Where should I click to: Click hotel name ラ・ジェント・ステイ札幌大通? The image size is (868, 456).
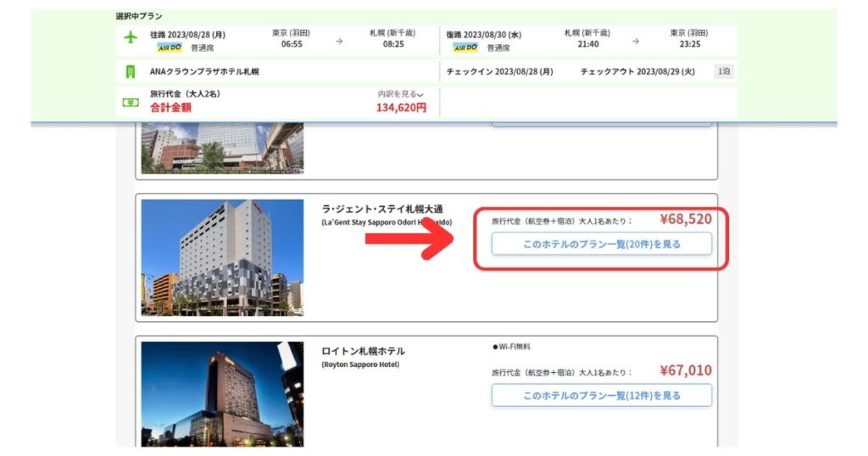(x=382, y=209)
